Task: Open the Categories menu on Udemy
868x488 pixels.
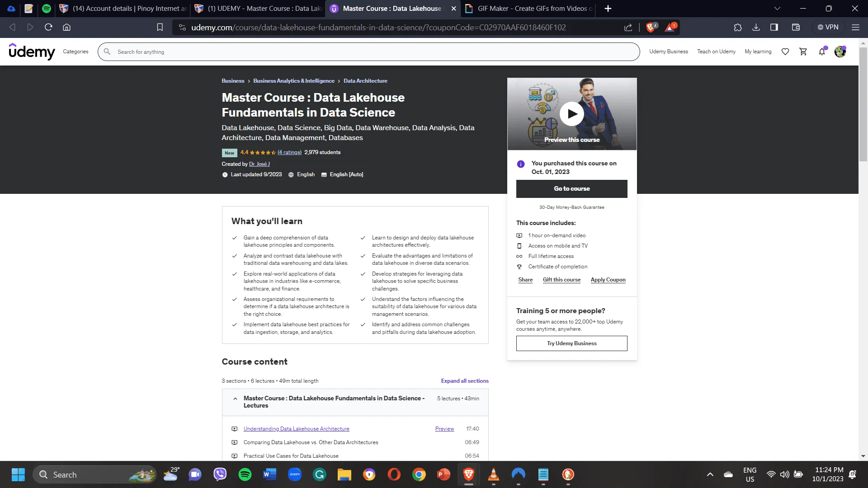Action: pos(75,52)
